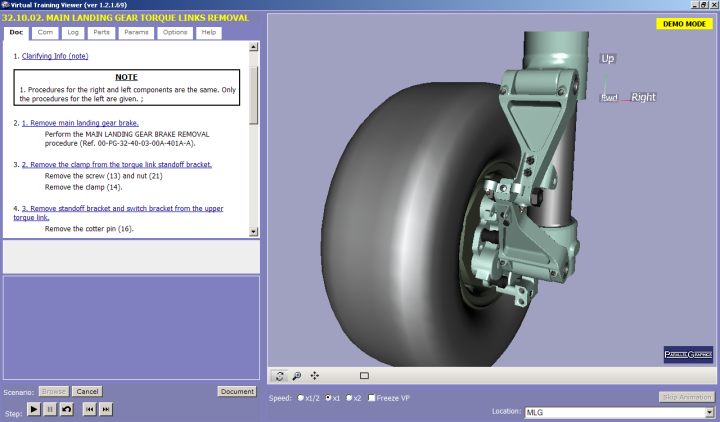Viewport: 720px width, 422px height.
Task: Activate the zoom magnifier tool
Action: point(297,375)
